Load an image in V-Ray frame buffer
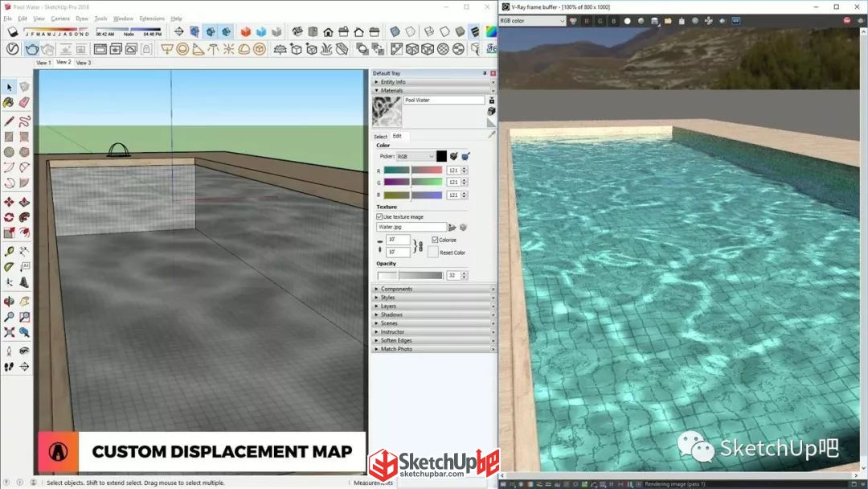The width and height of the screenshot is (868, 489). point(668,21)
